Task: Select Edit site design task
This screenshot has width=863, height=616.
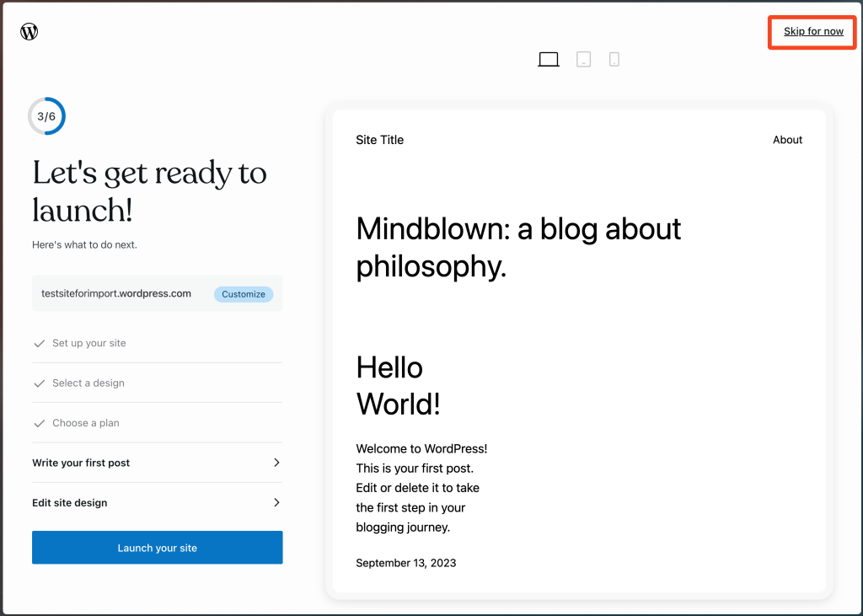Action: click(x=70, y=503)
